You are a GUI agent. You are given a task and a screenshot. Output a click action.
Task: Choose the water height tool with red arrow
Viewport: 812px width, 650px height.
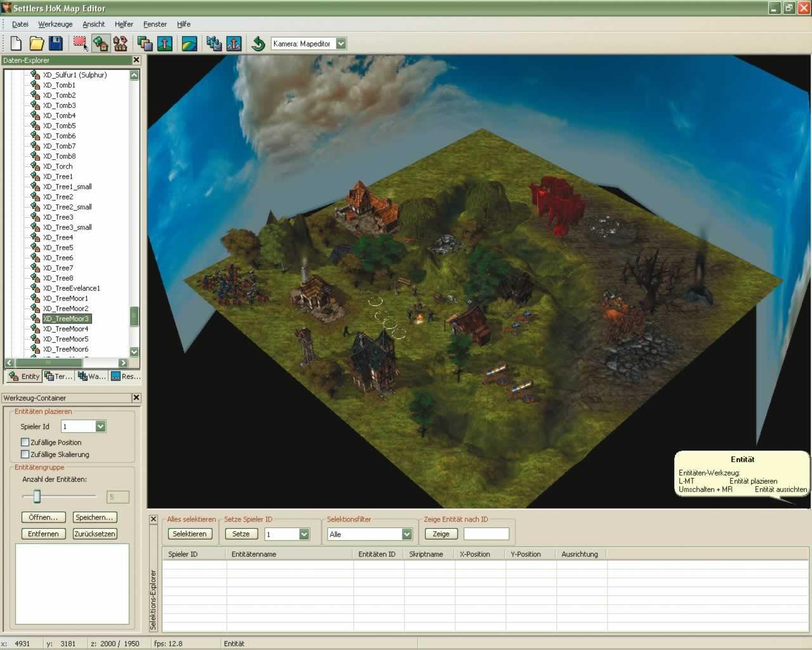point(233,43)
